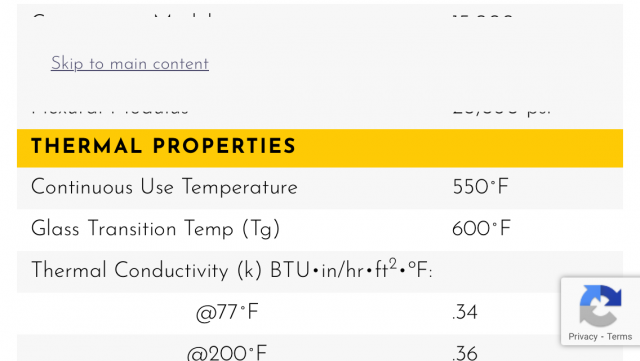Click the reCAPTCHA arrows logo
This screenshot has width=640, height=361.
(x=600, y=305)
